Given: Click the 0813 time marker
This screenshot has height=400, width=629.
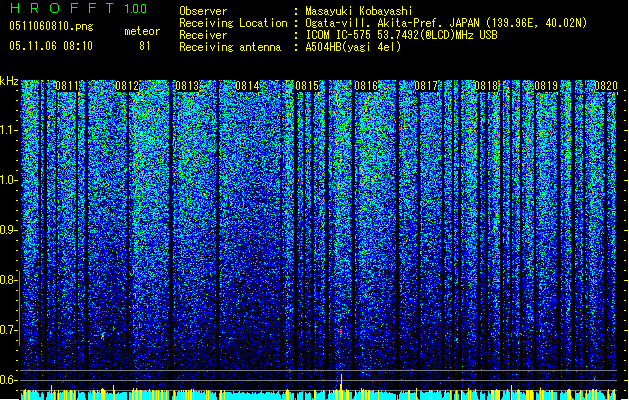Looking at the screenshot, I should [187, 86].
